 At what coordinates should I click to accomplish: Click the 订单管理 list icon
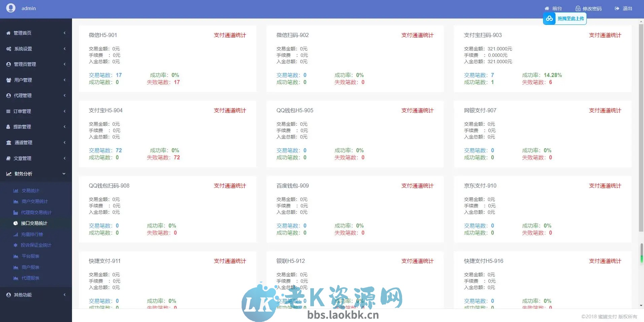pyautogui.click(x=8, y=111)
